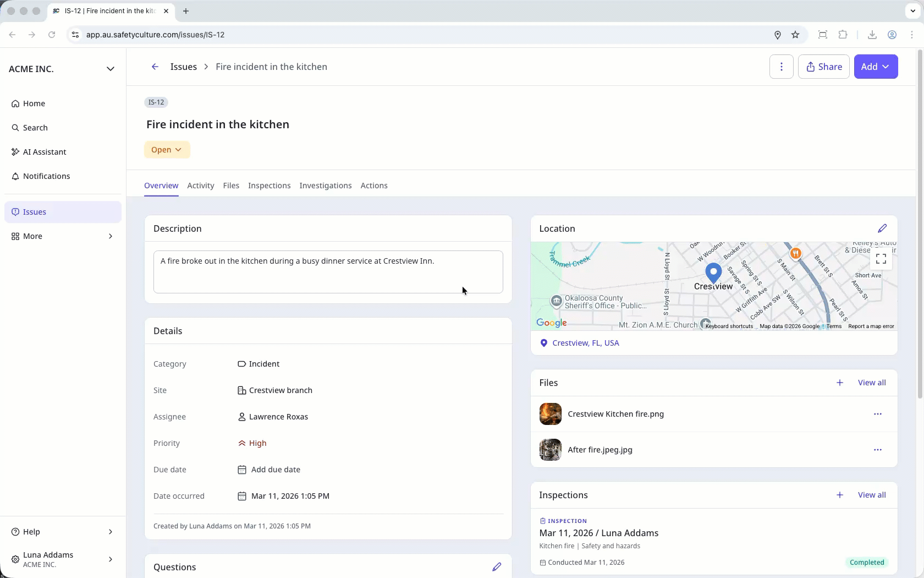Open the Add dropdown button
This screenshot has height=578, width=924.
pos(876,67)
